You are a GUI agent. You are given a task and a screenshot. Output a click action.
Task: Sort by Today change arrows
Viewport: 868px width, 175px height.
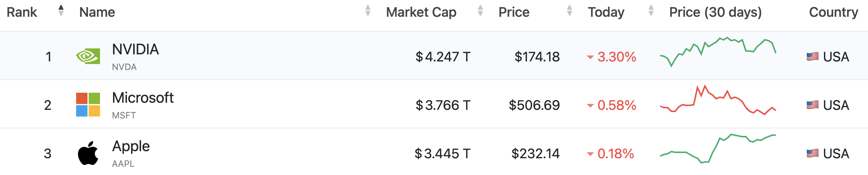click(x=651, y=11)
